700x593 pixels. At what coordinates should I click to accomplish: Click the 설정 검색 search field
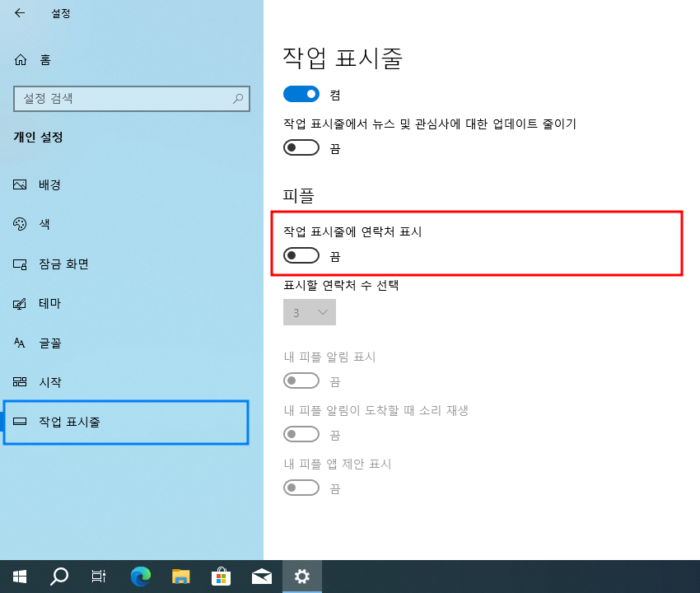(x=132, y=99)
